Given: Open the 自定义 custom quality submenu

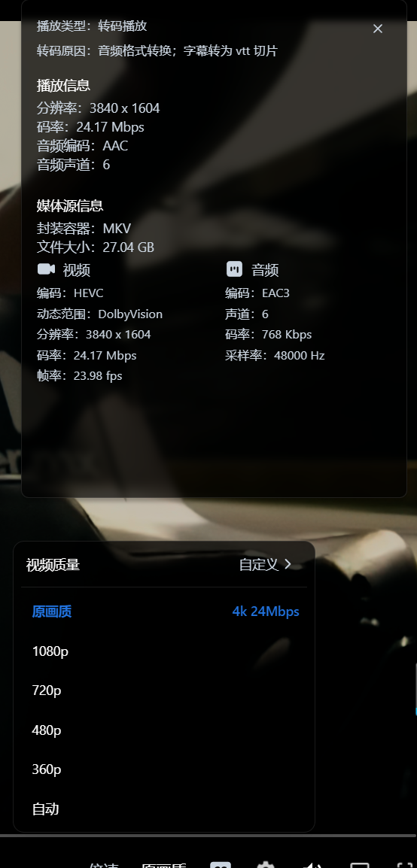Looking at the screenshot, I should pyautogui.click(x=265, y=565).
